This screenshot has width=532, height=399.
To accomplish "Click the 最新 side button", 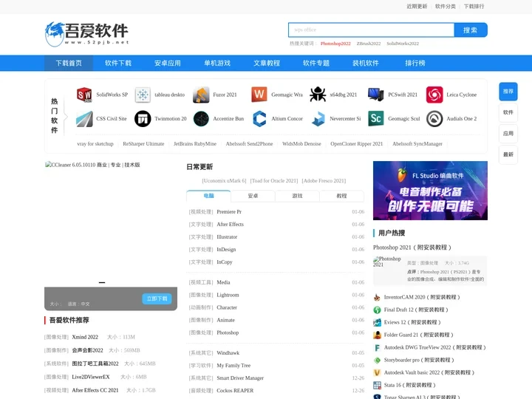I will pos(508,154).
